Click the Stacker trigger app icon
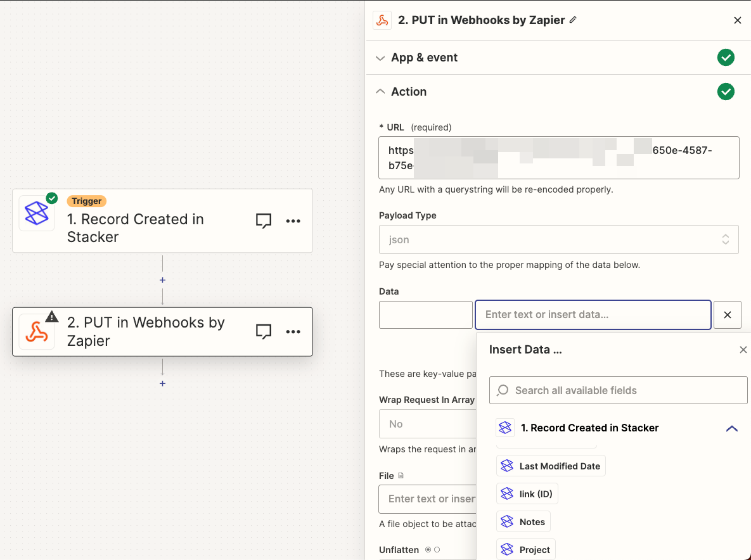 tap(37, 213)
